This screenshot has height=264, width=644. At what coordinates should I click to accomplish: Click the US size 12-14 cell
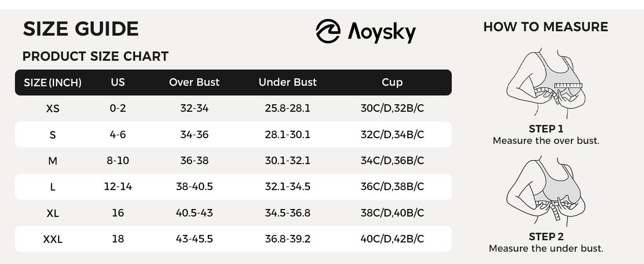pyautogui.click(x=118, y=187)
